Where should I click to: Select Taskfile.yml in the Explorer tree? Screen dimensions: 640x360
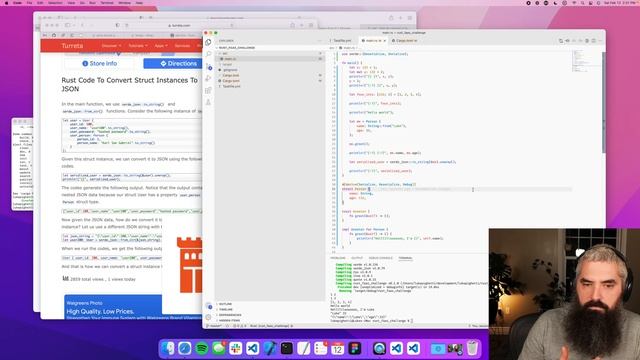click(x=270, y=87)
